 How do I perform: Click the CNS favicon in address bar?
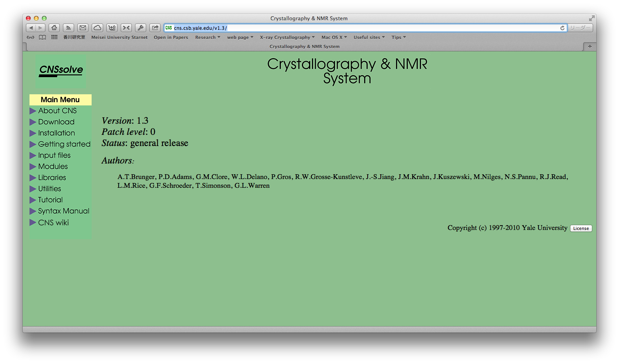pos(169,28)
